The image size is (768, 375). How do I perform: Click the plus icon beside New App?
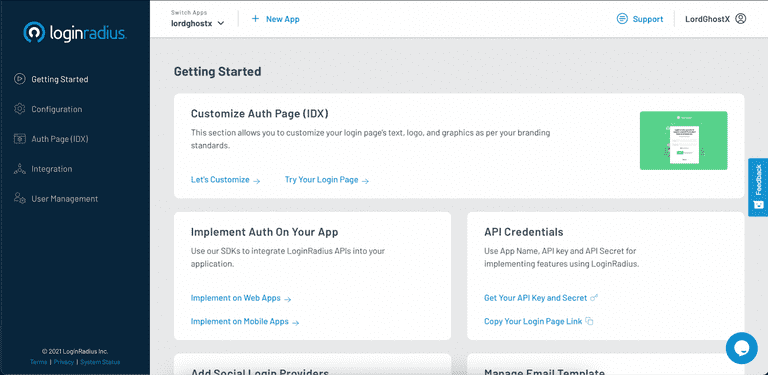click(x=255, y=19)
